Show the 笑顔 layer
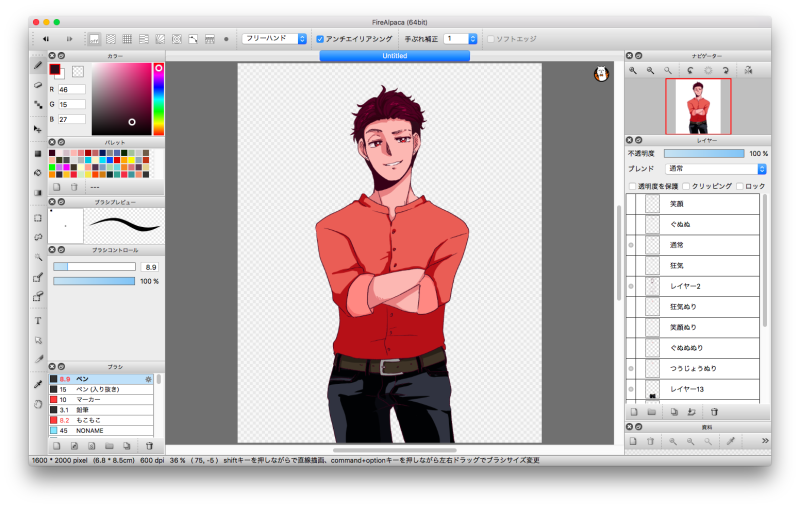This screenshot has height=507, width=800. tap(631, 204)
